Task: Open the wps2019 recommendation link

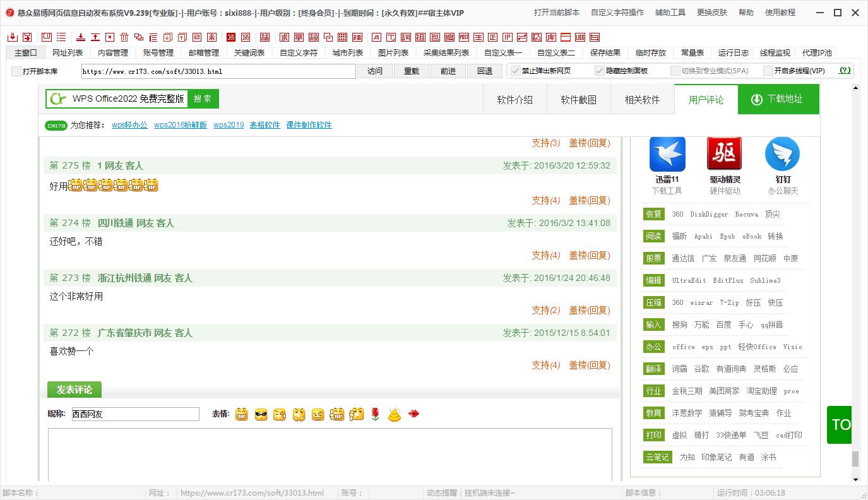Action: click(229, 125)
